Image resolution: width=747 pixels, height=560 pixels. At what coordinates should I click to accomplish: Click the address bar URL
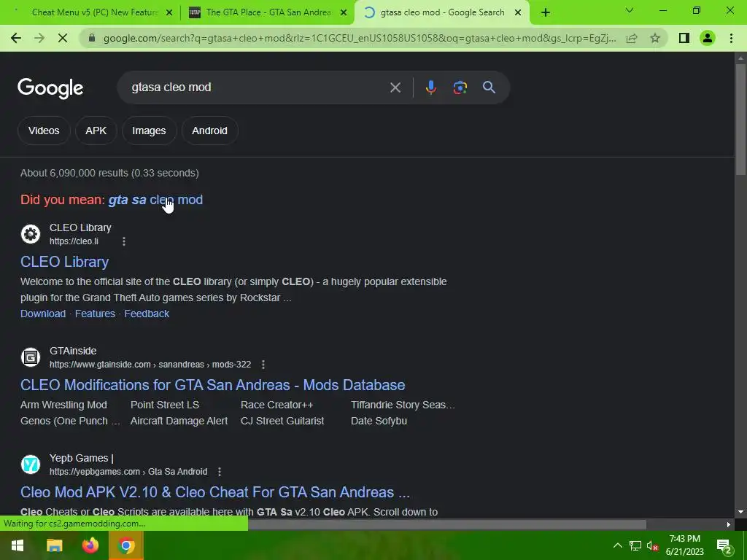pyautogui.click(x=360, y=38)
